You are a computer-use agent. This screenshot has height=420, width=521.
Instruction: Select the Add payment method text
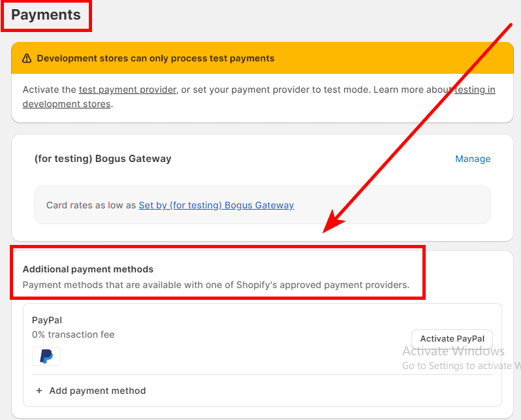[x=97, y=391]
